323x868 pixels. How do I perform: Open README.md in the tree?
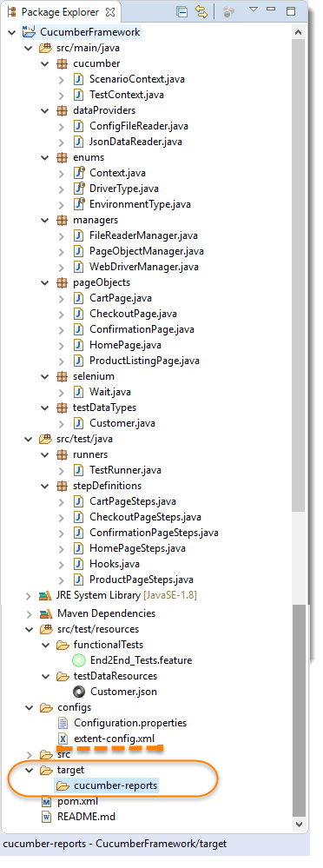pos(86,817)
